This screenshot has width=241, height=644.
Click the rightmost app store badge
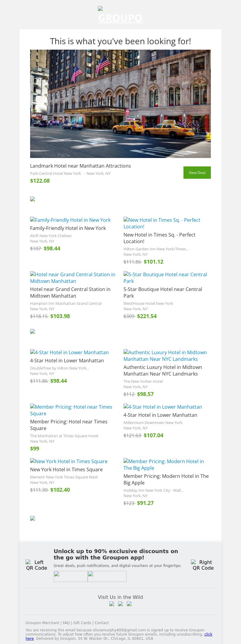(x=107, y=576)
